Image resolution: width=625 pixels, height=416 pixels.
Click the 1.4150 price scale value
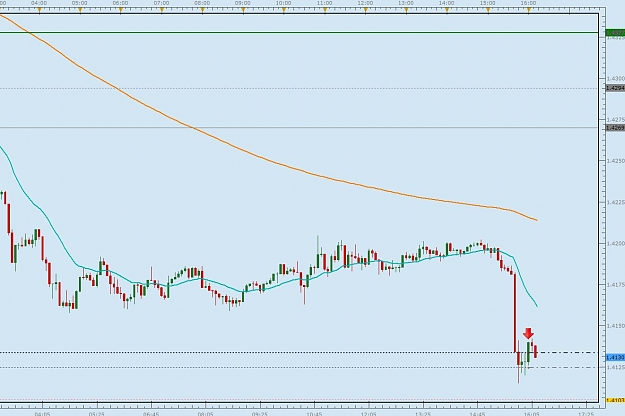[x=615, y=326]
